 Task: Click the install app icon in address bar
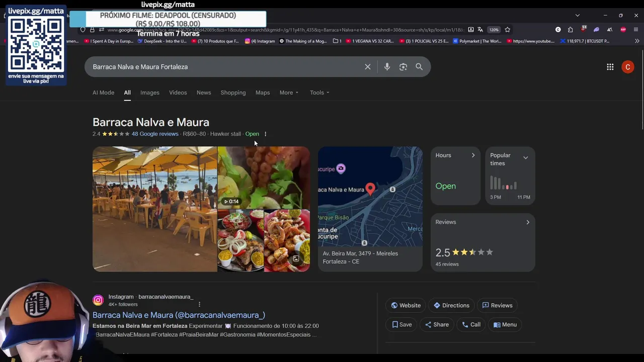click(470, 30)
